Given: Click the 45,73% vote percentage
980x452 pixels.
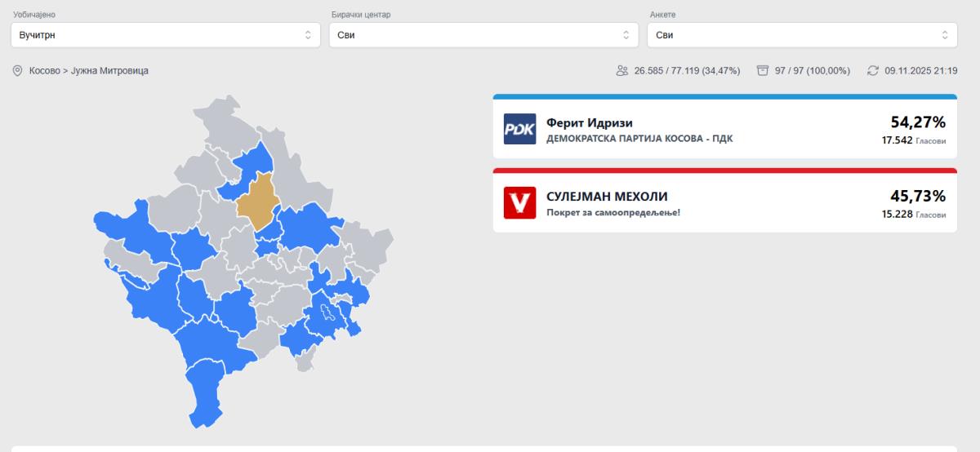Looking at the screenshot, I should [x=917, y=196].
